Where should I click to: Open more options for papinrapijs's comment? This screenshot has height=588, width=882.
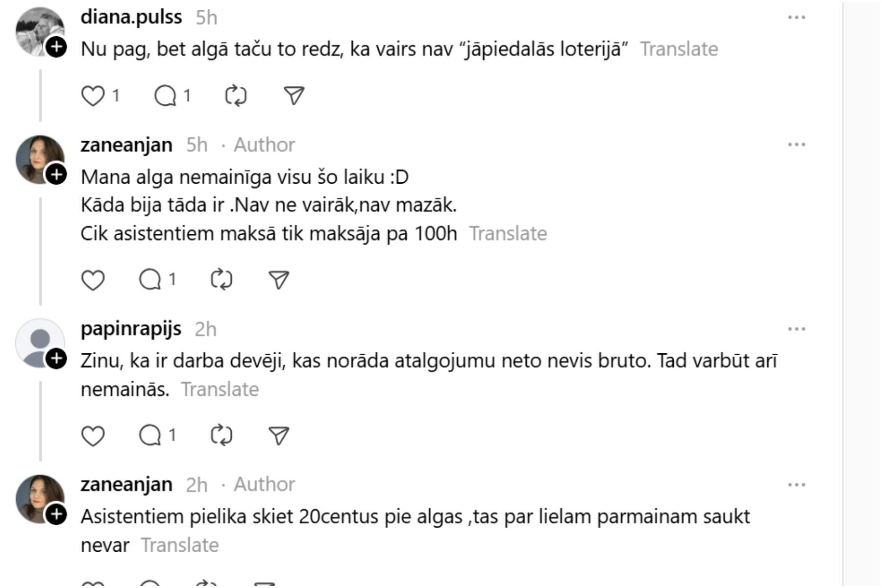coord(796,329)
